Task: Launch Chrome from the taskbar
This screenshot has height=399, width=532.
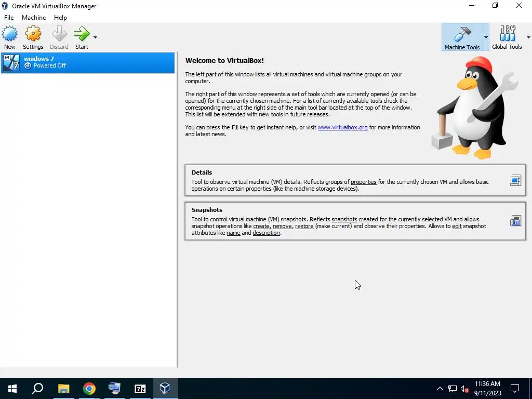Action: pos(89,389)
